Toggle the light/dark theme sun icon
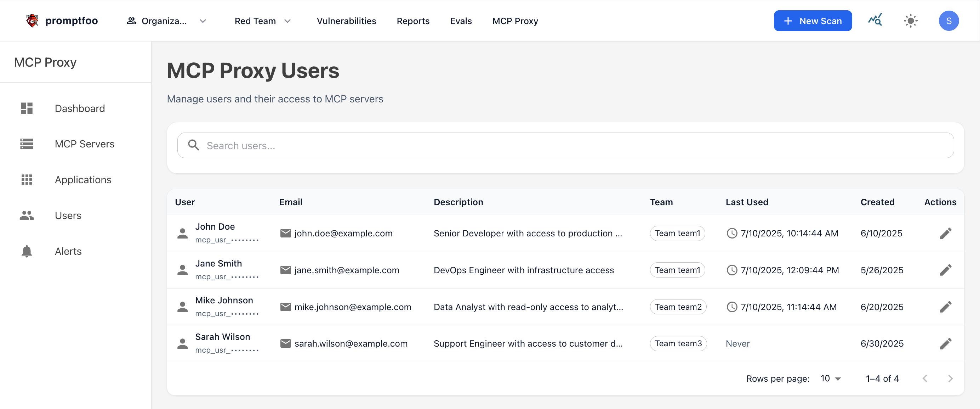Screen dimensions: 980x409 [911, 21]
